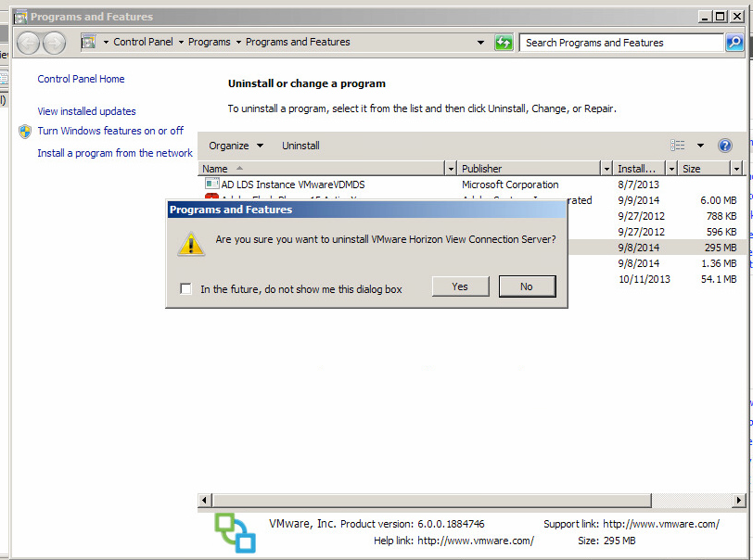Open the view options dropdown arrow

[700, 146]
